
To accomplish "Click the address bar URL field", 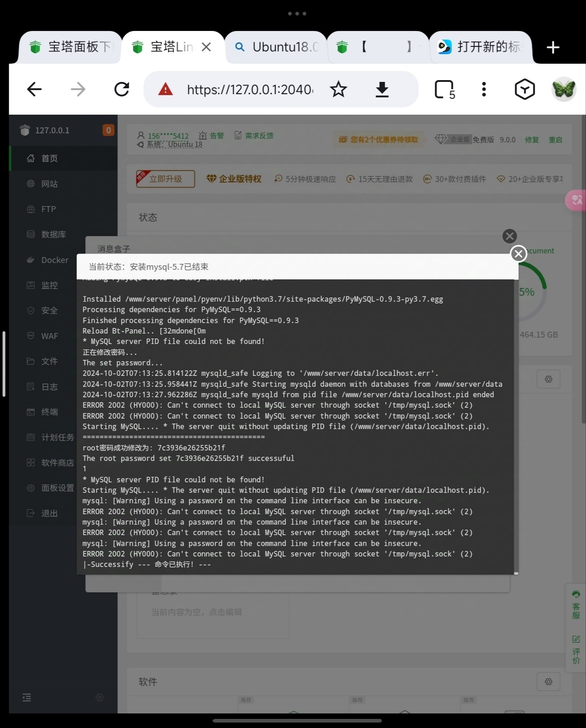I will (x=250, y=90).
